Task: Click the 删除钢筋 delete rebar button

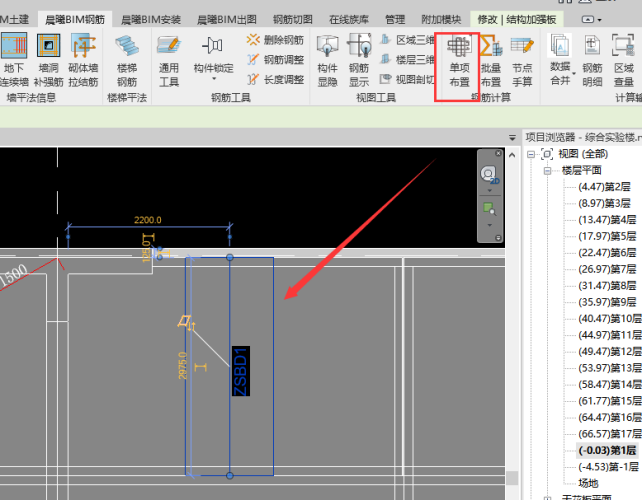Action: pyautogui.click(x=276, y=40)
